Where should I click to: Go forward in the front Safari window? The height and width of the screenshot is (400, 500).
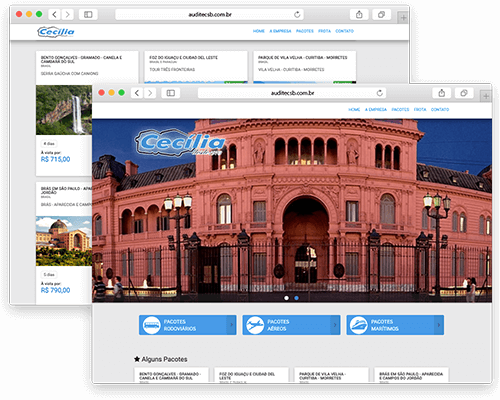click(150, 93)
